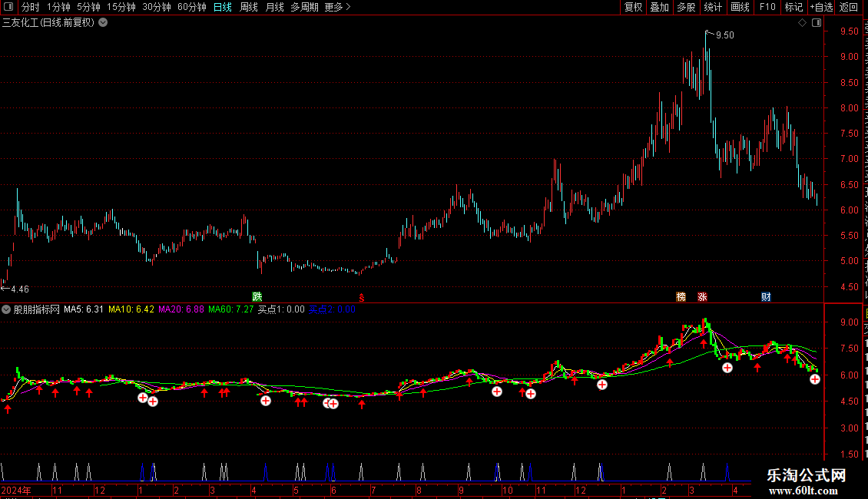Click the panel layout icon left of 分时
The height and width of the screenshot is (499, 868).
click(x=8, y=7)
